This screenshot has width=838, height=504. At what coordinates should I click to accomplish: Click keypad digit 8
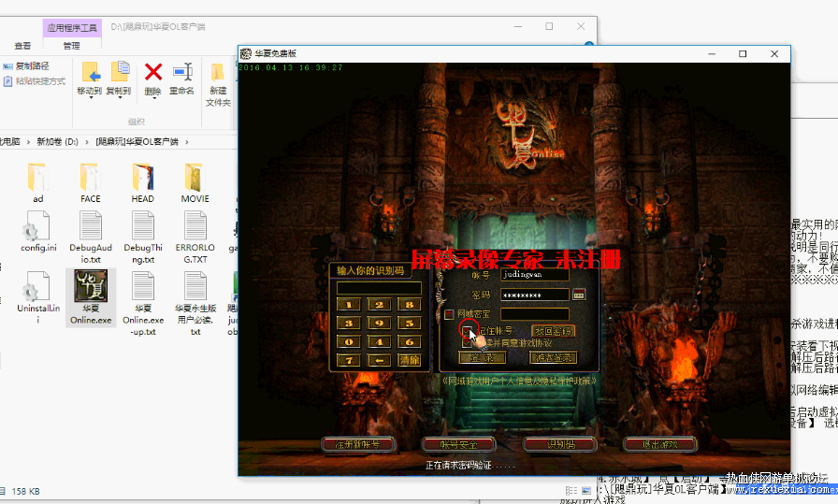coord(410,305)
